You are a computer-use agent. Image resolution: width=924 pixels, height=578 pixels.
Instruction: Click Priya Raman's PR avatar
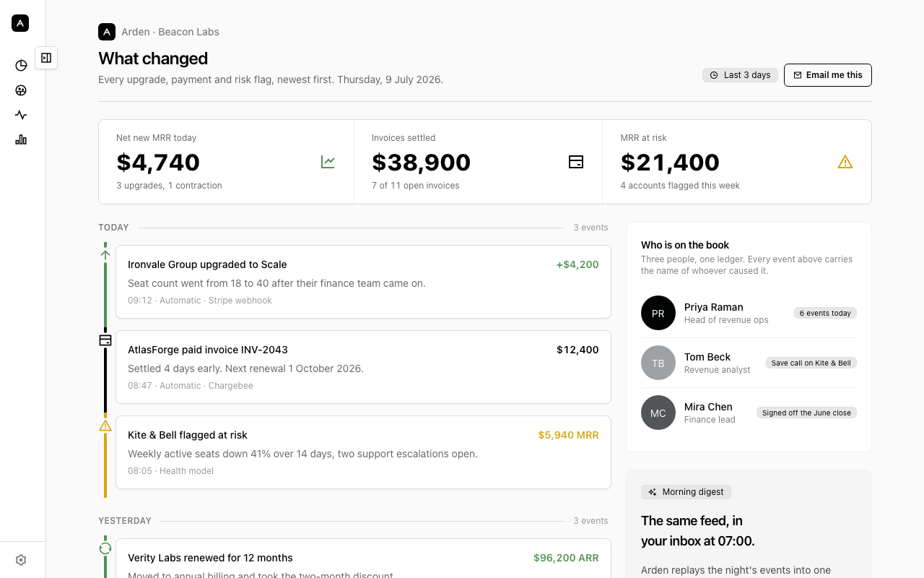[658, 313]
